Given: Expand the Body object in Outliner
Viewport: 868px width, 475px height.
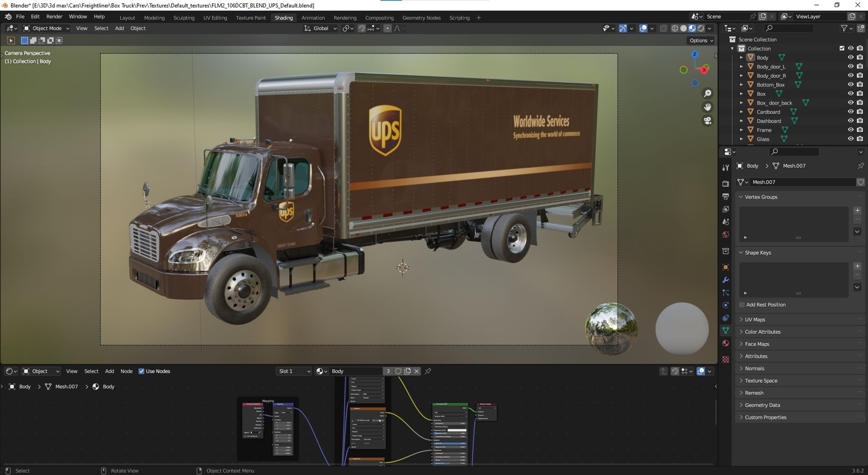Looking at the screenshot, I should tap(741, 57).
